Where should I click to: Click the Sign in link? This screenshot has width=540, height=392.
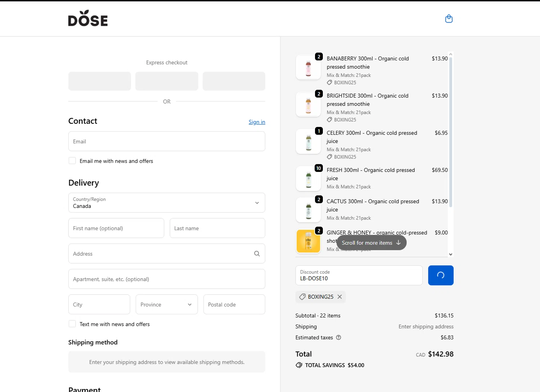[257, 122]
